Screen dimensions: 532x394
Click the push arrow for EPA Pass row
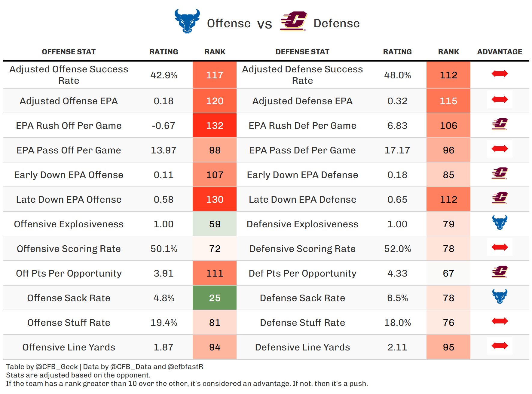[x=500, y=149]
